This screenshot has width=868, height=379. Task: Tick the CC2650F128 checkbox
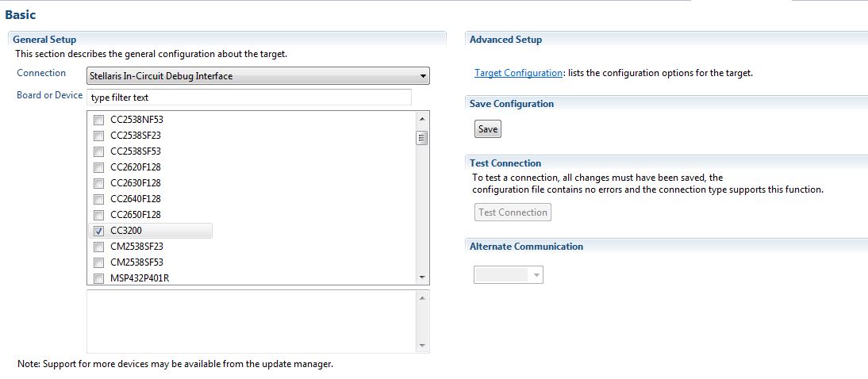coord(99,215)
